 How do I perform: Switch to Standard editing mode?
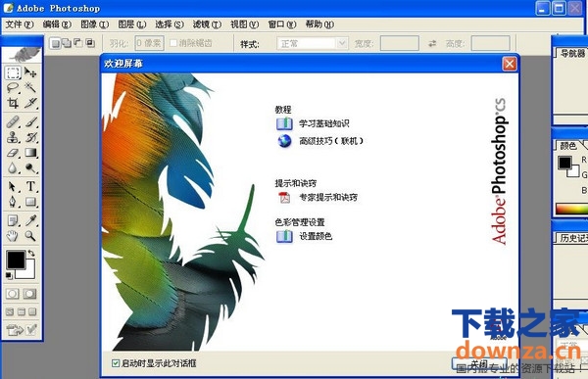tap(13, 294)
